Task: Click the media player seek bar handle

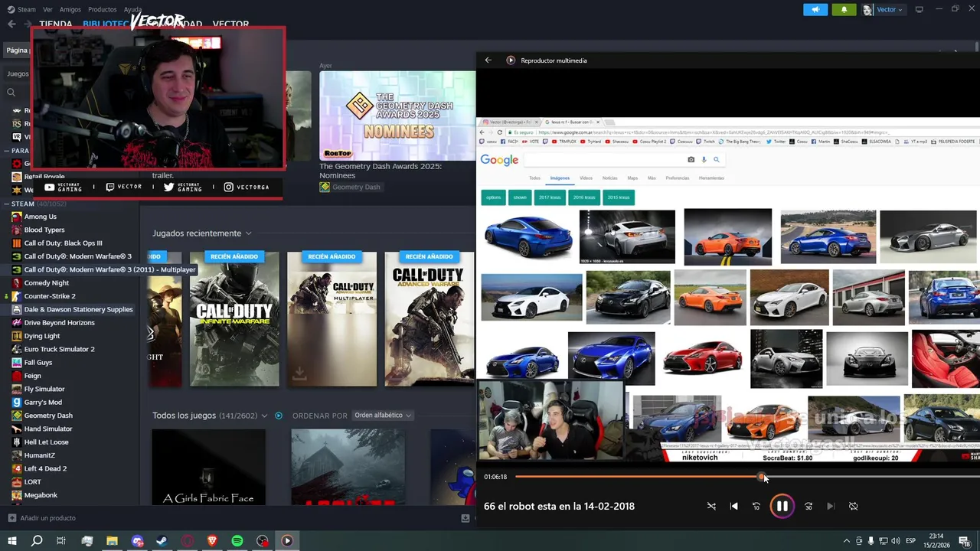Action: pos(761,477)
